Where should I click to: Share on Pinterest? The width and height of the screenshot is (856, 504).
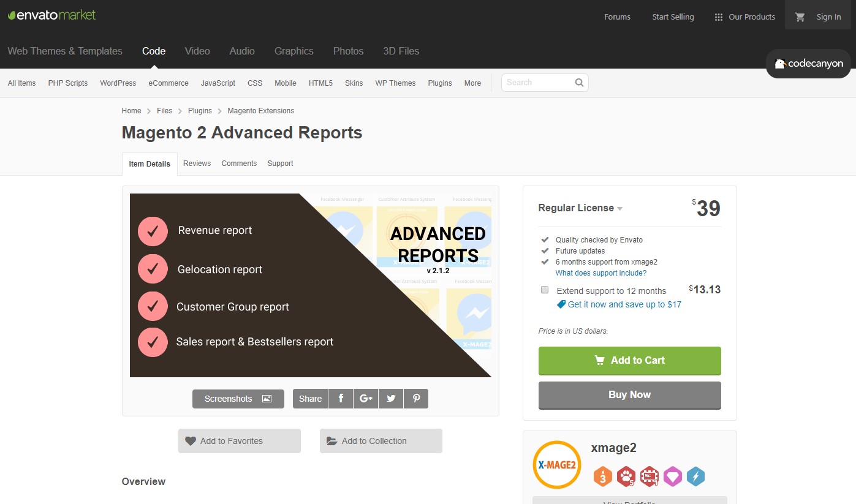[x=416, y=399]
